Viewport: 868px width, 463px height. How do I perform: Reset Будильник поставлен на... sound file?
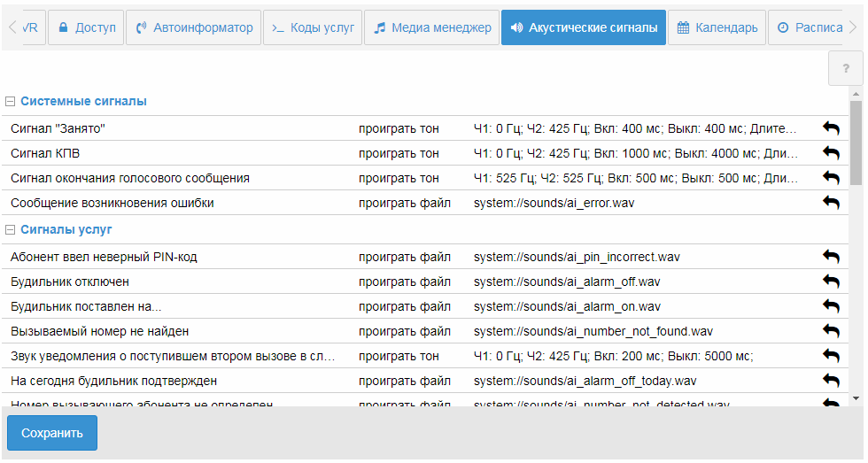[x=831, y=306]
